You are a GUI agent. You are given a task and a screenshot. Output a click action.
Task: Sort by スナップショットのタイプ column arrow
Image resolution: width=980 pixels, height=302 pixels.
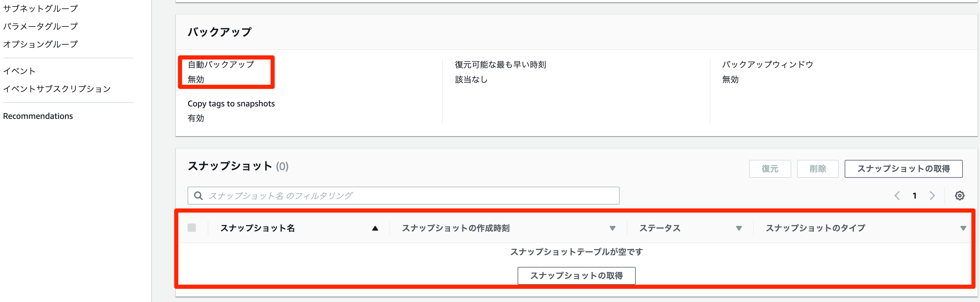pyautogui.click(x=963, y=228)
